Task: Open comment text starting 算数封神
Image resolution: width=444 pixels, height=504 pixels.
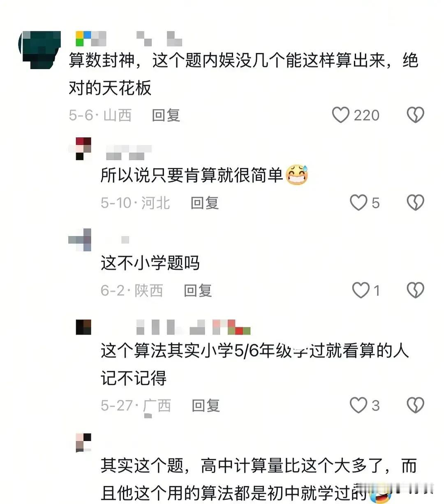Action: click(x=243, y=74)
